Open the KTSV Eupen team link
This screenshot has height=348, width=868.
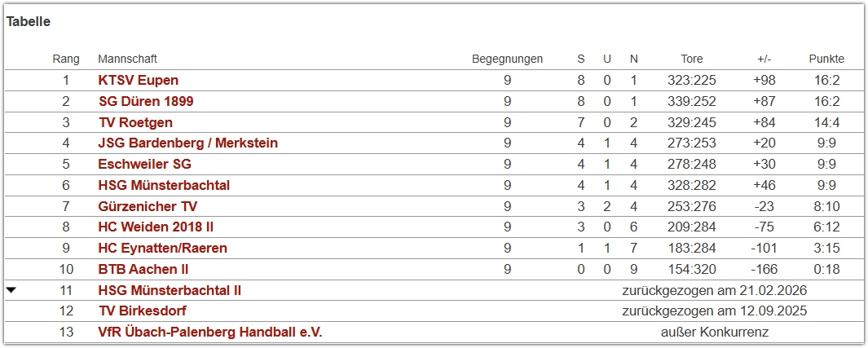click(x=138, y=80)
